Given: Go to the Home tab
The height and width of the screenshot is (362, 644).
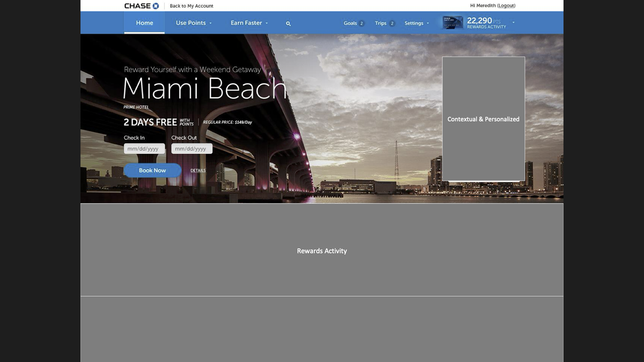Looking at the screenshot, I should tap(144, 23).
